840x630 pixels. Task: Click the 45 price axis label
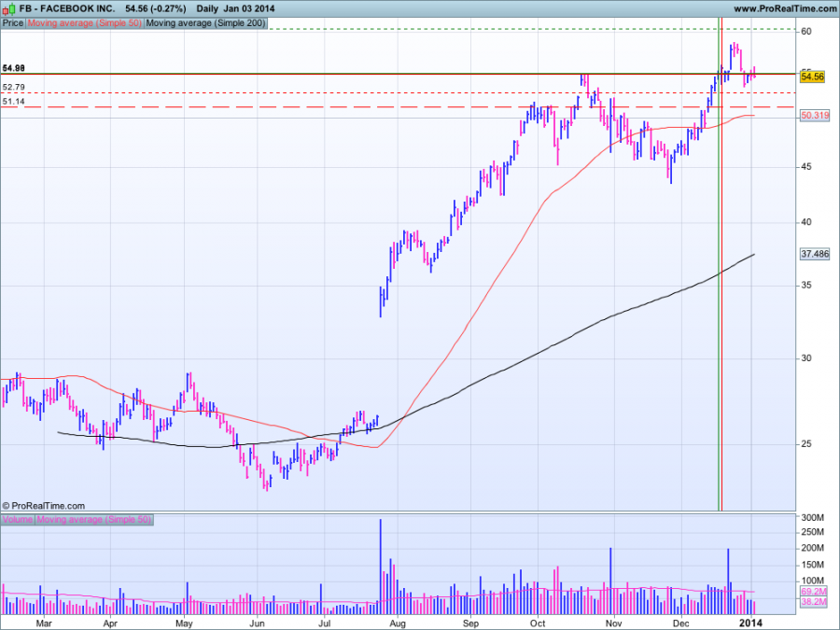[x=806, y=167]
